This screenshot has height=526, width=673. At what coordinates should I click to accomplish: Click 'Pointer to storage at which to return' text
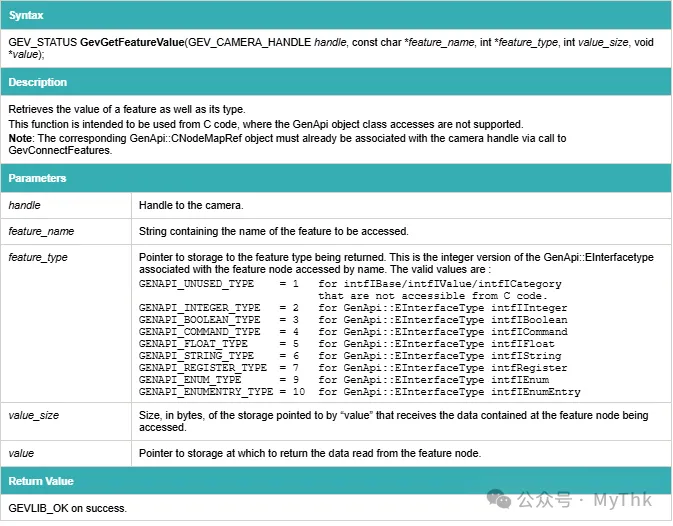click(310, 453)
